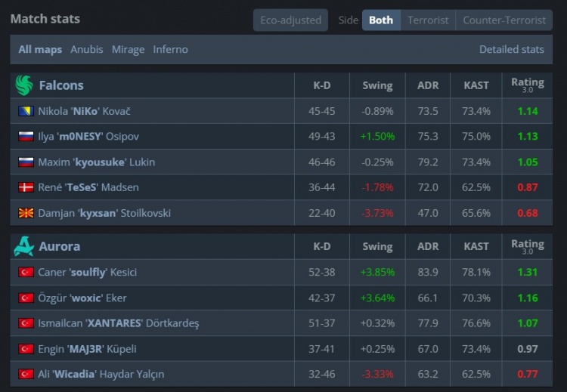The width and height of the screenshot is (567, 392).
Task: Toggle the Eco-adjusted stats button
Action: [x=290, y=20]
